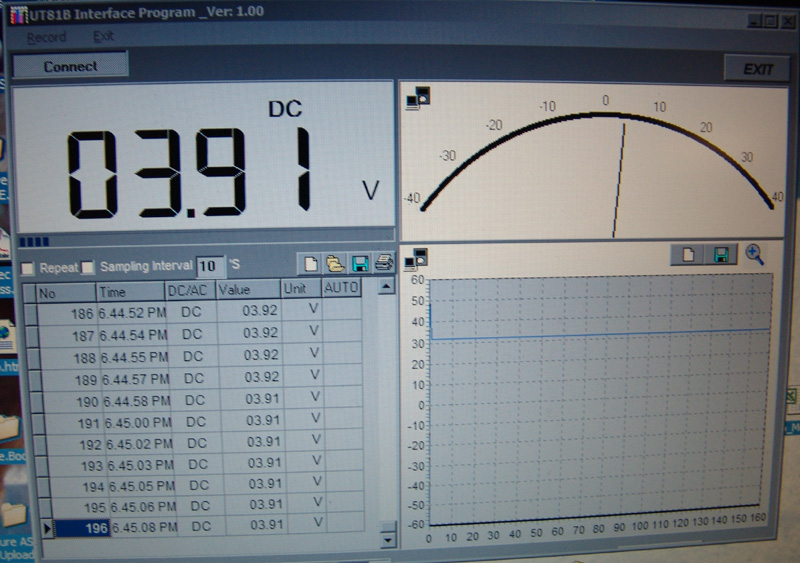The image size is (800, 563).
Task: Zoom the graph with magnifier icon
Action: 755,254
